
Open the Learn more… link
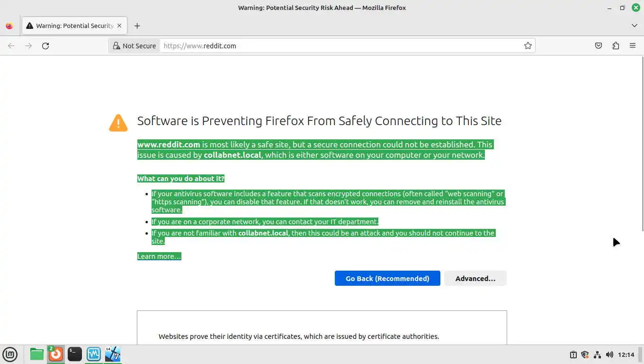[159, 256]
